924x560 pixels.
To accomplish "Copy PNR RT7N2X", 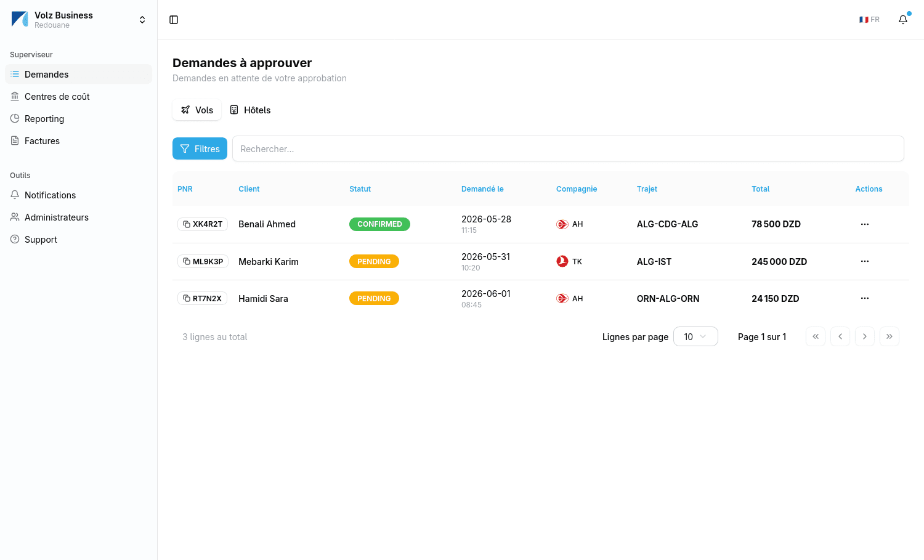I will (202, 298).
